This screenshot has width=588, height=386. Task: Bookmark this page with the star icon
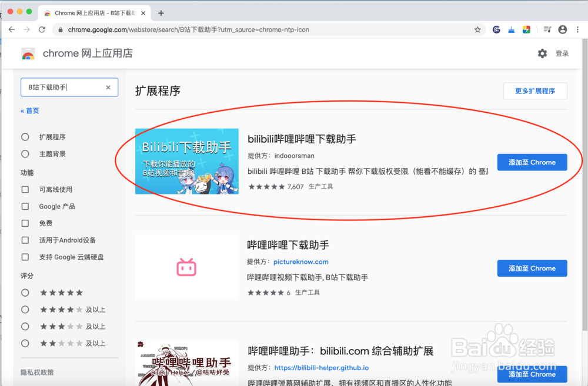pos(477,29)
